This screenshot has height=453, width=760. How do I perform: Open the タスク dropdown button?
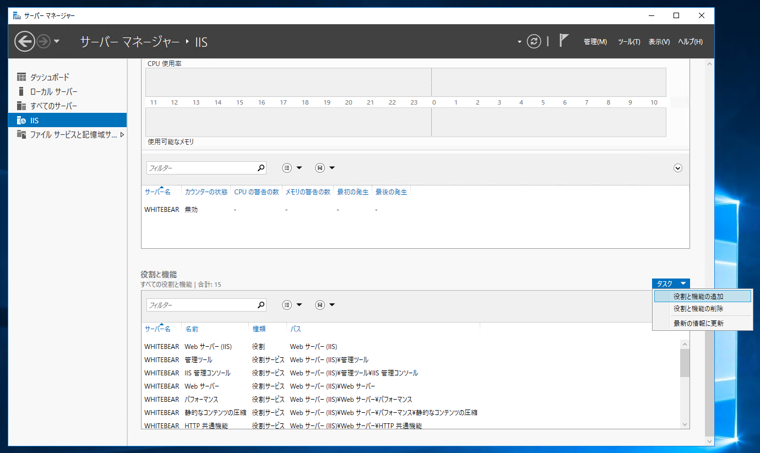(x=671, y=284)
